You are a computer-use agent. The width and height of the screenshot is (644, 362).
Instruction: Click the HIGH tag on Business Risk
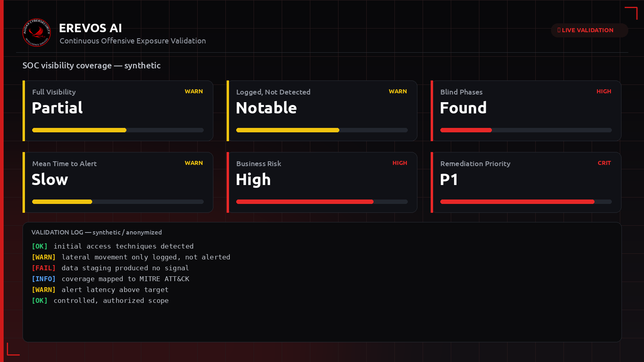[x=400, y=163]
